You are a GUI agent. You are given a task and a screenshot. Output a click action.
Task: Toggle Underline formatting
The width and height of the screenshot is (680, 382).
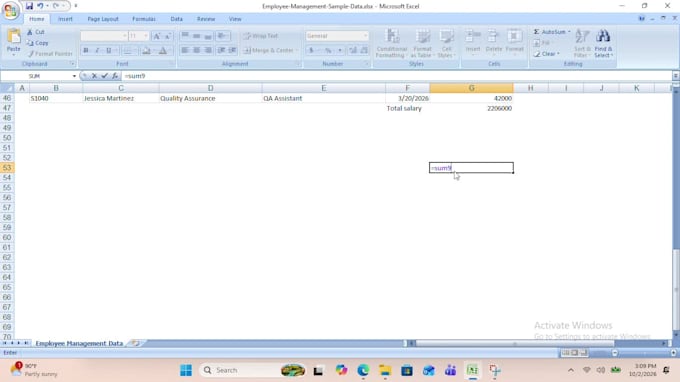[108, 51]
